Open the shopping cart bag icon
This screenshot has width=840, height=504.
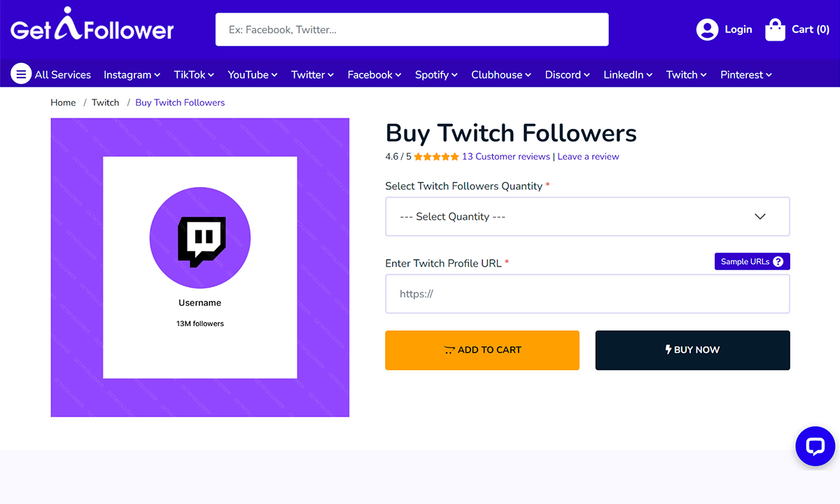[775, 29]
